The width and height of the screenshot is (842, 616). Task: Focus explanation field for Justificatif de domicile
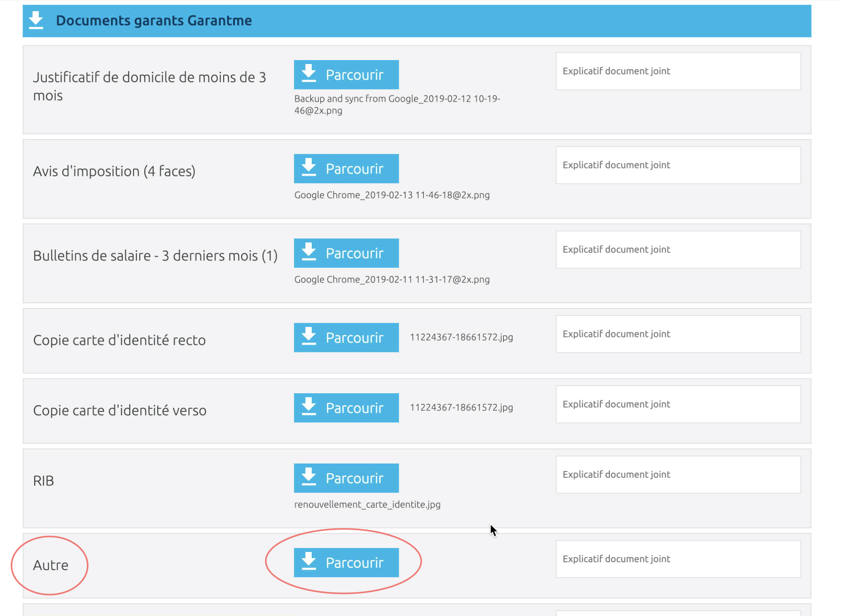[x=678, y=71]
